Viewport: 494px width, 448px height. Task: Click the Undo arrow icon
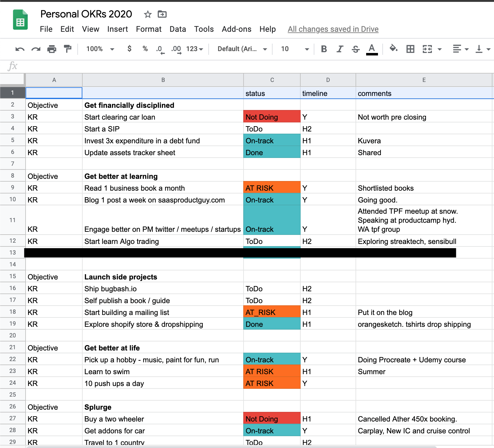20,49
